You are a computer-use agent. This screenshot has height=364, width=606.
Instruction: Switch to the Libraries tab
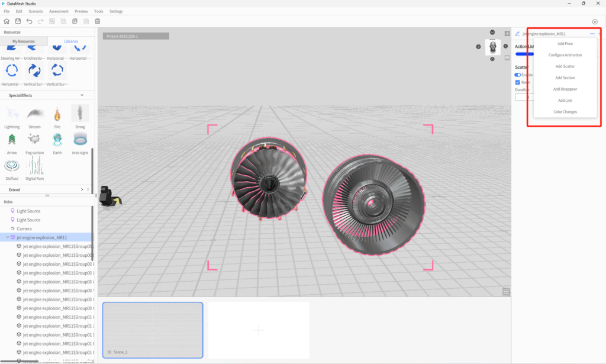pos(71,41)
